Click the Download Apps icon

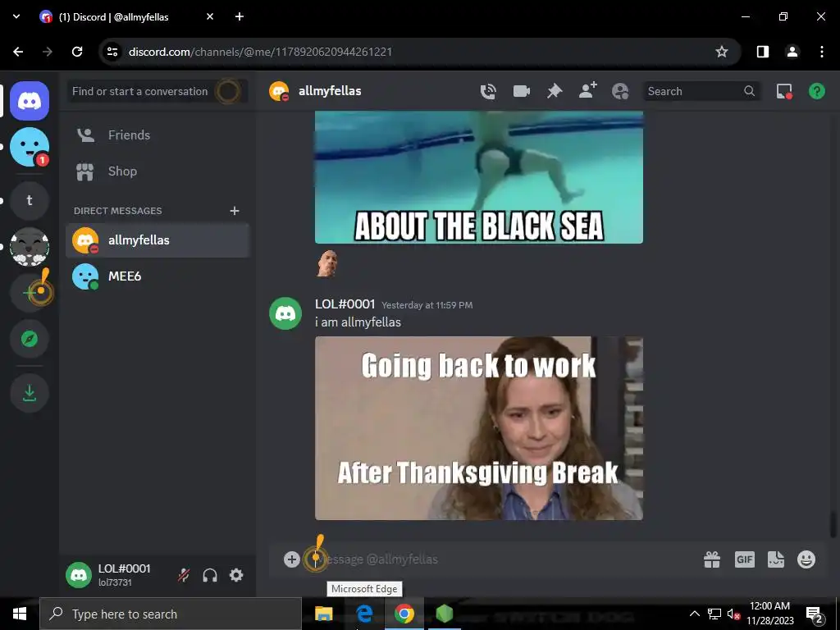pos(30,393)
